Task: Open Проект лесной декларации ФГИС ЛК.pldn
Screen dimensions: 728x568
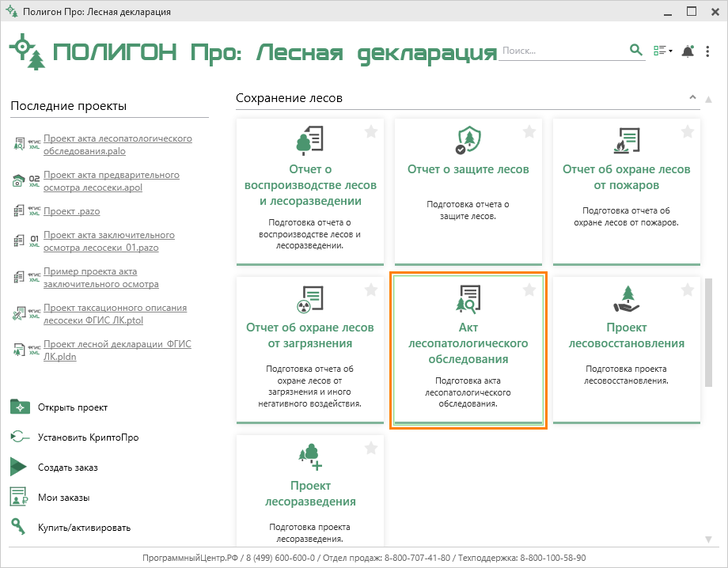Action: click(117, 350)
